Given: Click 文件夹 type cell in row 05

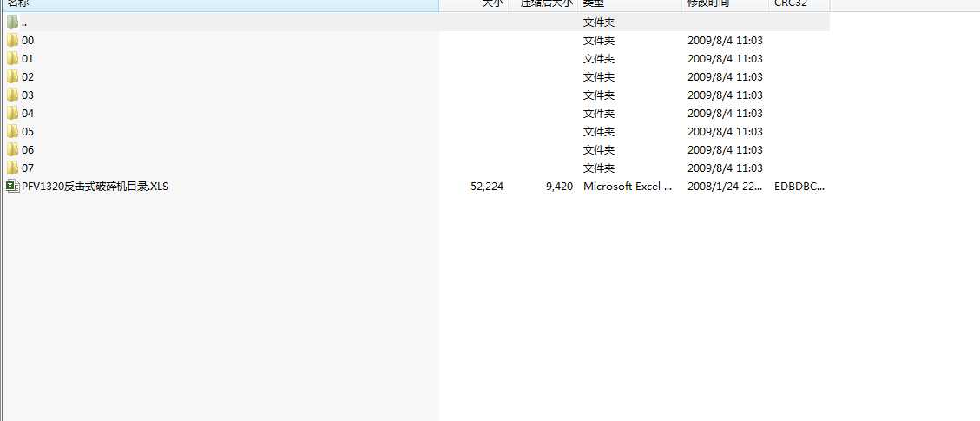Looking at the screenshot, I should 599,131.
